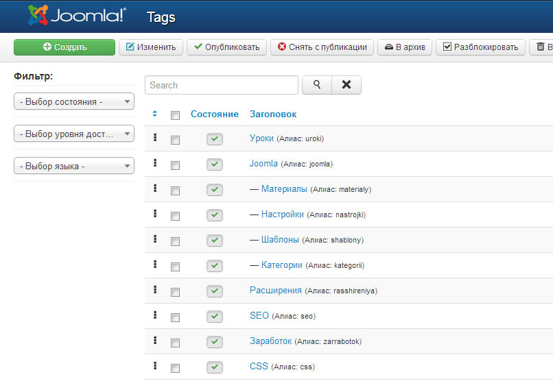
Task: Sort by Состояние column header
Action: click(215, 114)
